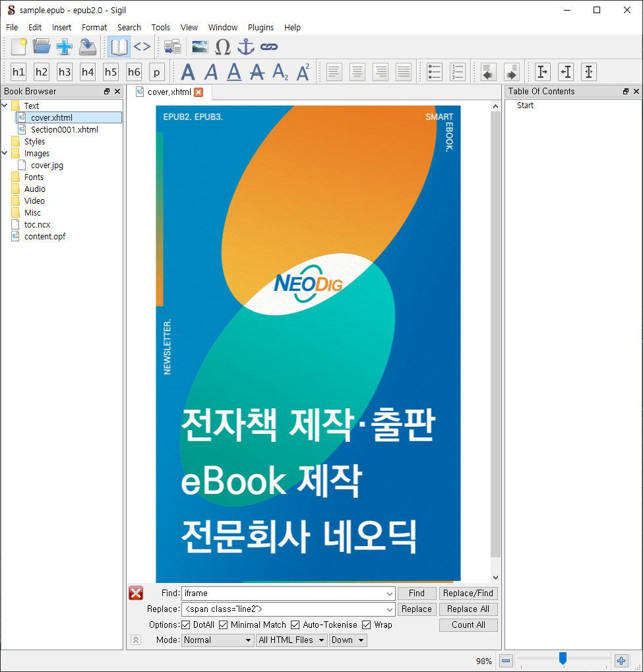Apply heading 2 with the h2 button
Image resolution: width=643 pixels, height=672 pixels.
(42, 72)
